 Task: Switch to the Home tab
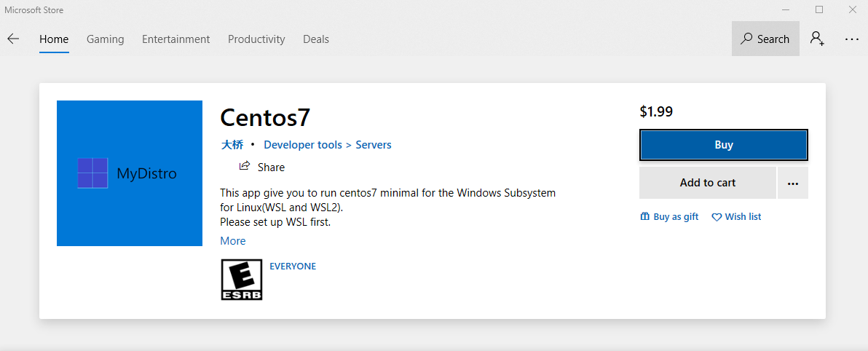click(x=54, y=39)
